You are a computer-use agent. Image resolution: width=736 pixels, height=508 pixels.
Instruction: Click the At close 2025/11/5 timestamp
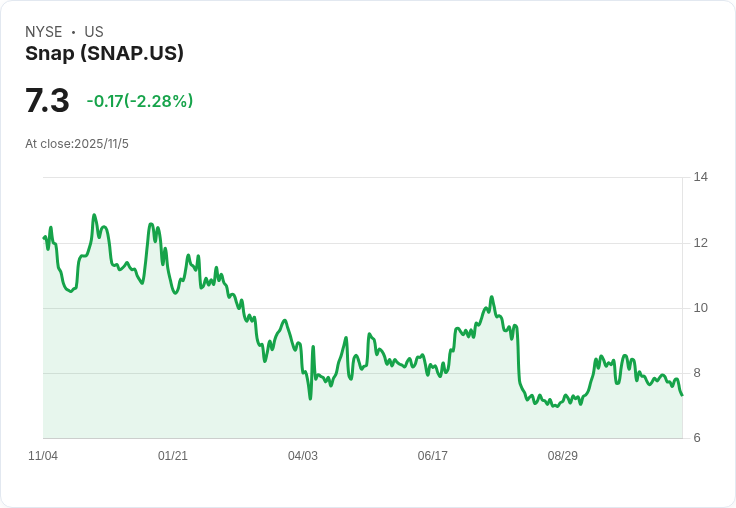click(x=77, y=144)
